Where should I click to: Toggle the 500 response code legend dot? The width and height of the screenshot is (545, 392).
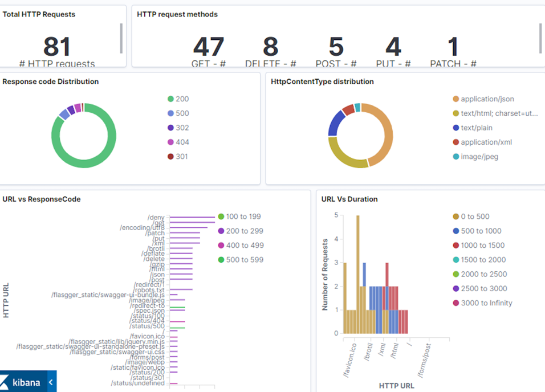(170, 113)
